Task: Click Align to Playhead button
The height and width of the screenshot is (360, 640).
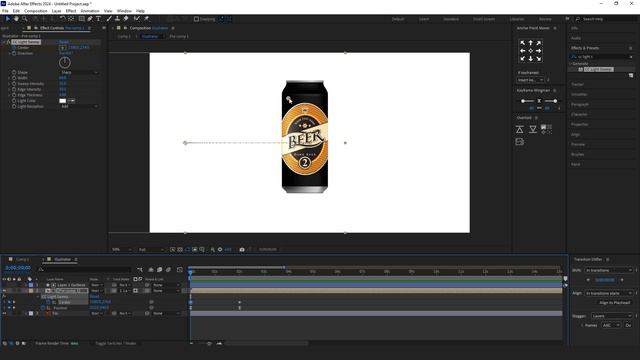Action: (x=615, y=303)
